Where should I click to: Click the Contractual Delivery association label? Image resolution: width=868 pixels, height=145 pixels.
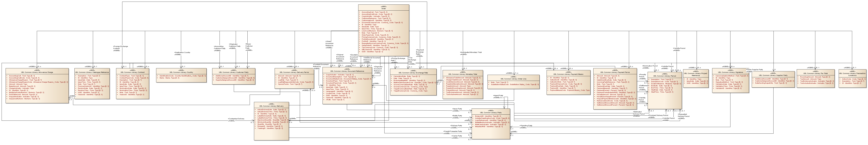pyautogui.click(x=236, y=119)
